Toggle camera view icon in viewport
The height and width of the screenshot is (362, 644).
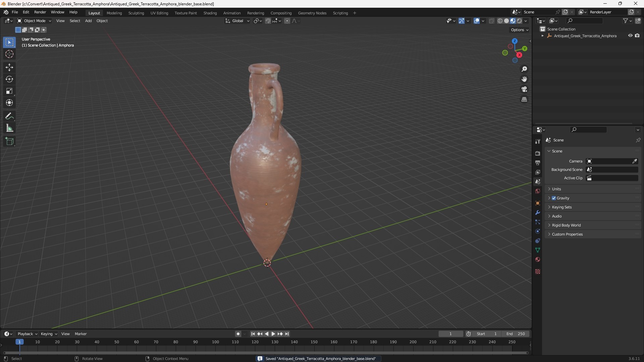click(524, 89)
